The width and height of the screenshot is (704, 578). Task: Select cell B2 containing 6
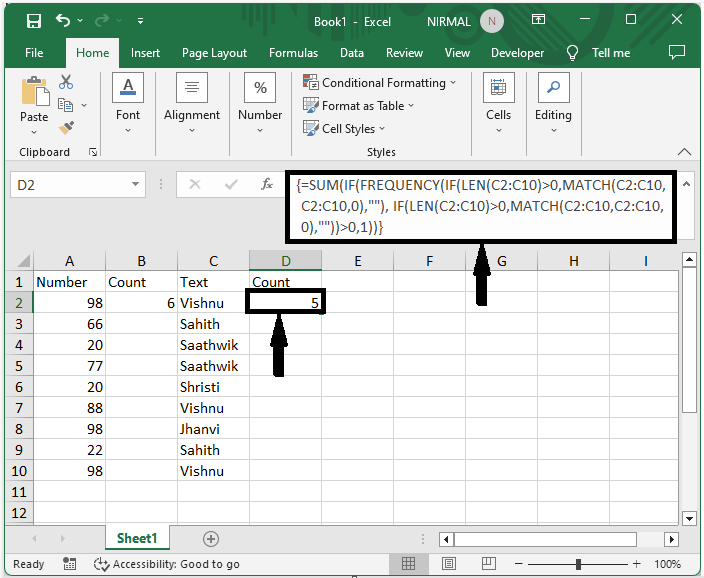pyautogui.click(x=141, y=303)
